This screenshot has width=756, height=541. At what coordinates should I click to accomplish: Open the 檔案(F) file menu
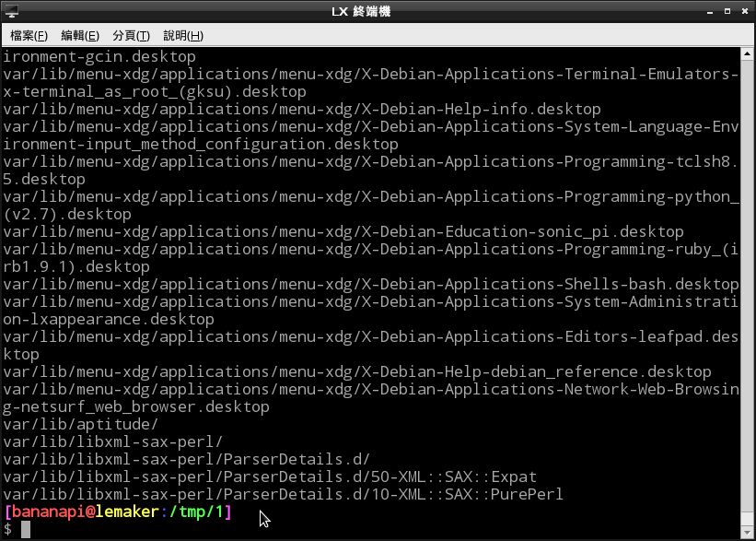pos(29,35)
